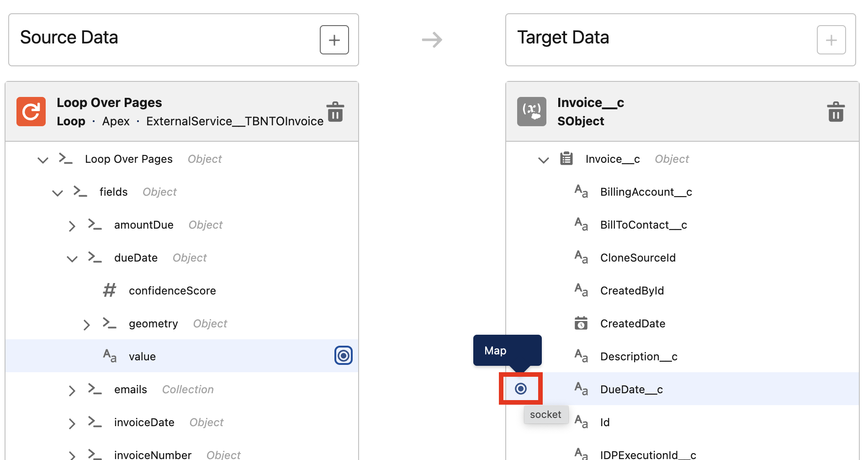Click the plus button in Target Data
Viewport: 868px width, 460px height.
[x=831, y=40]
